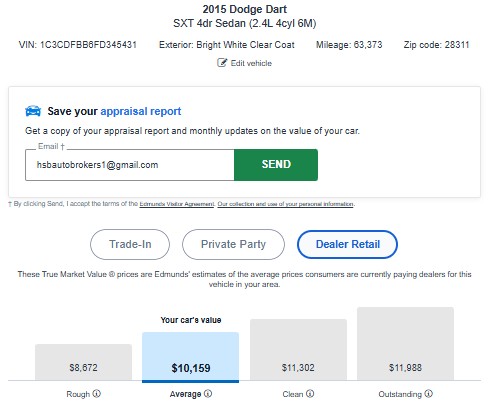Click the Edit vehicle pencil icon
This screenshot has width=492, height=412.
(222, 63)
